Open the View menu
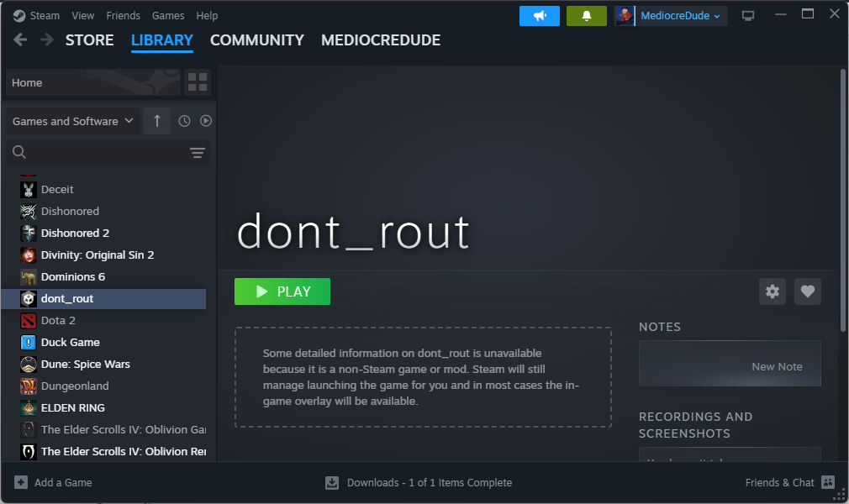 (83, 16)
